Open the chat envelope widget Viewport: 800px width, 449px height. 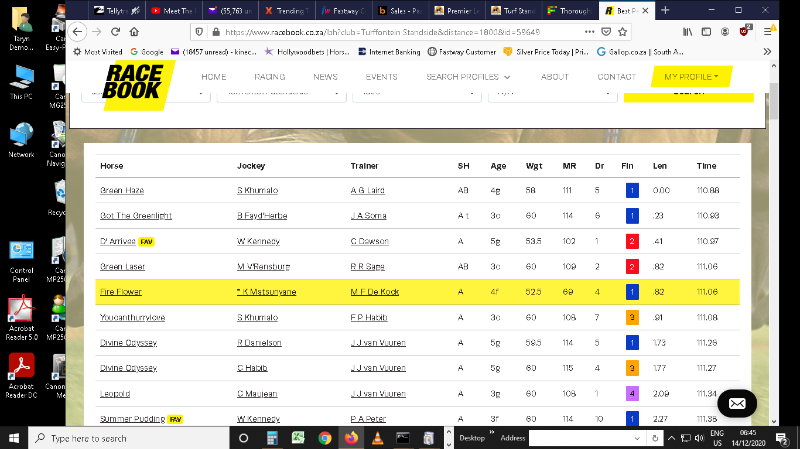[736, 403]
